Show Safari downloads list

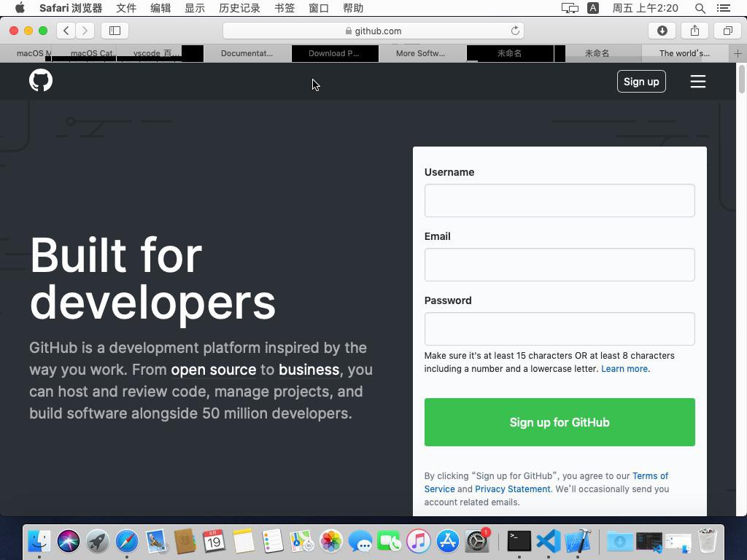point(662,31)
